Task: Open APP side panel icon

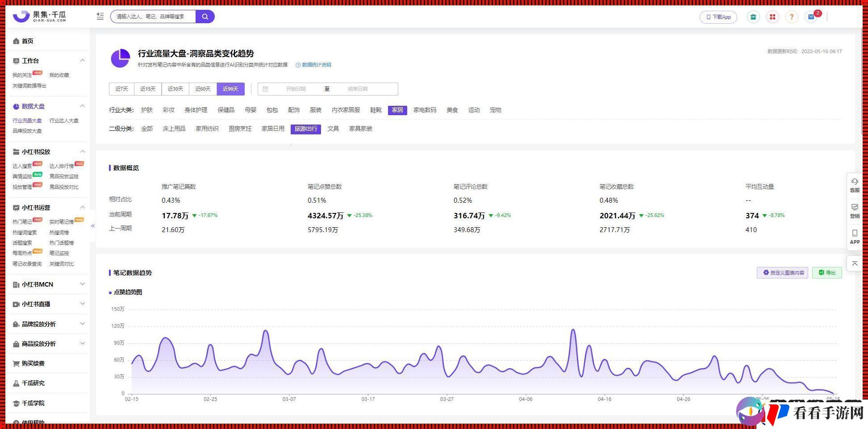Action: point(855,236)
